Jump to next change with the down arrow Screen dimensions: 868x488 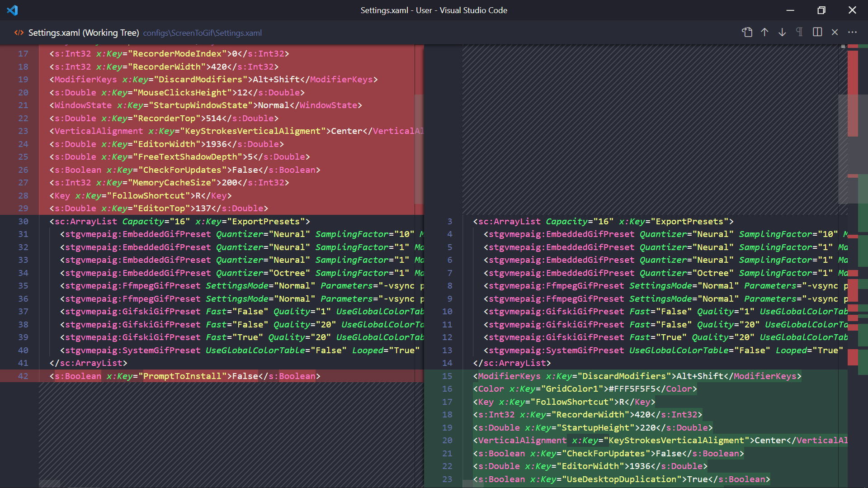click(782, 32)
